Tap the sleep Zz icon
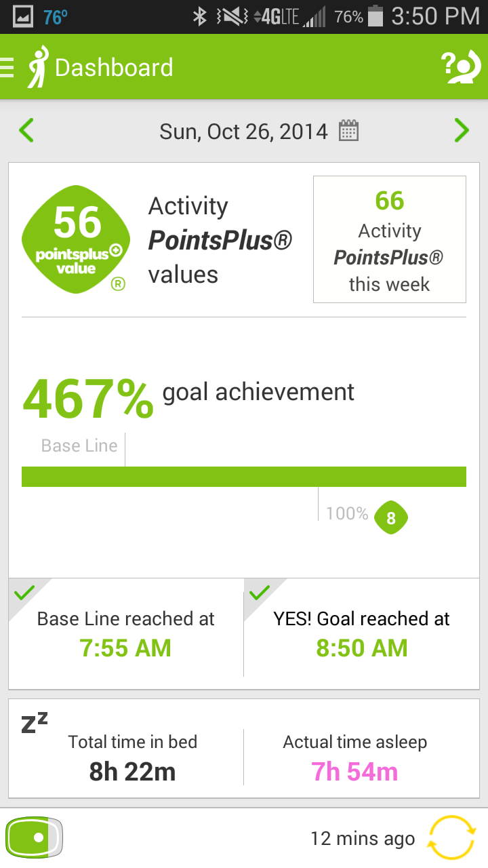This screenshot has height=868, width=488. click(35, 723)
